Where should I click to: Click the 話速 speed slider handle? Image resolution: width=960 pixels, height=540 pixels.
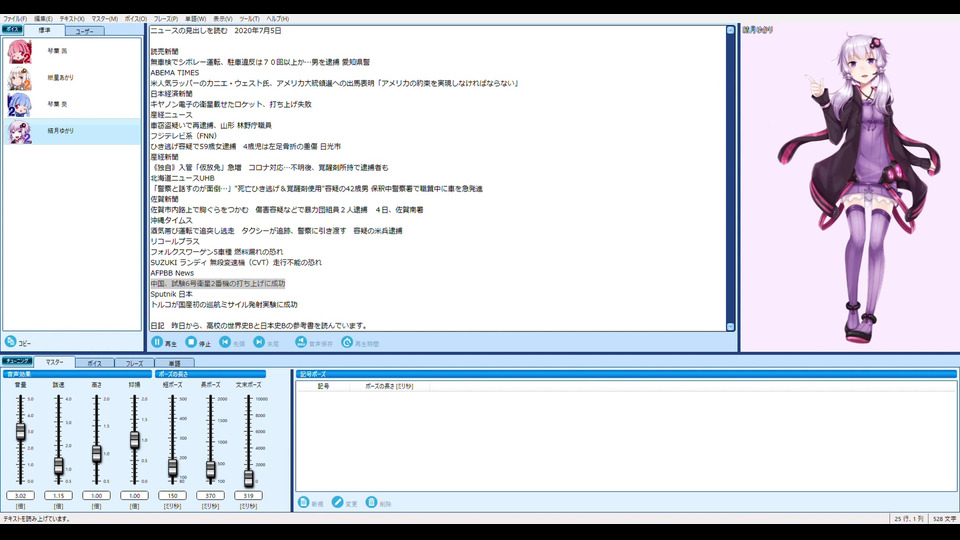pos(58,466)
